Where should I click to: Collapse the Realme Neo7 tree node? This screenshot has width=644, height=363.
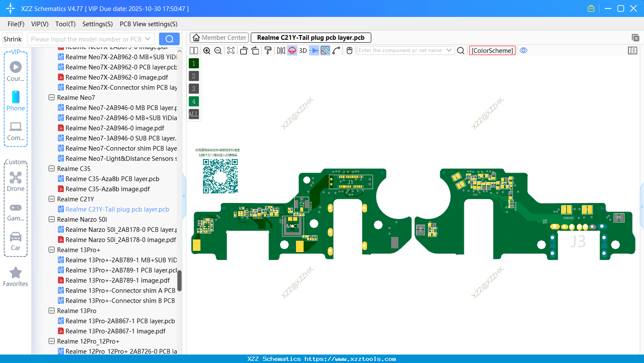[52, 98]
